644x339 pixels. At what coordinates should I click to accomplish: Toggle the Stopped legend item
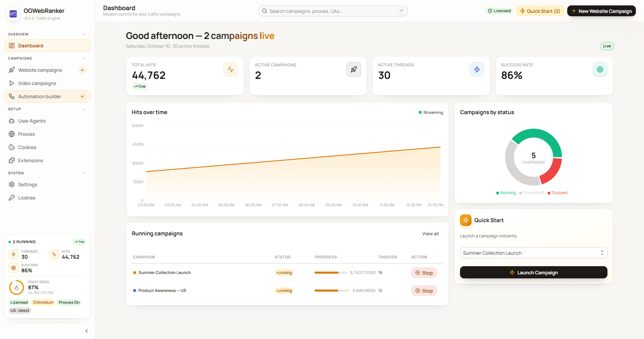[x=557, y=193]
